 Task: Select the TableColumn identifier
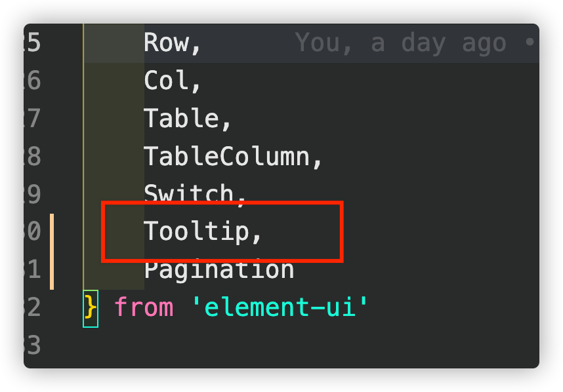(234, 157)
